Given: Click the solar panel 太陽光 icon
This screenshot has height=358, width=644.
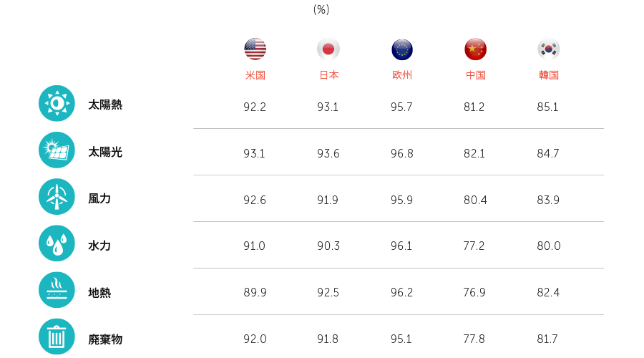Looking at the screenshot, I should click(x=57, y=150).
